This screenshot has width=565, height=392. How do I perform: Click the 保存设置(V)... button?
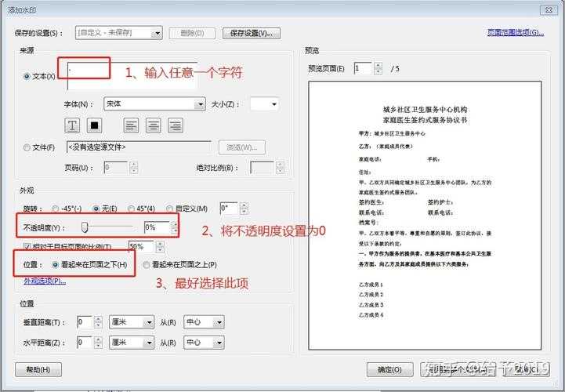[x=251, y=33]
